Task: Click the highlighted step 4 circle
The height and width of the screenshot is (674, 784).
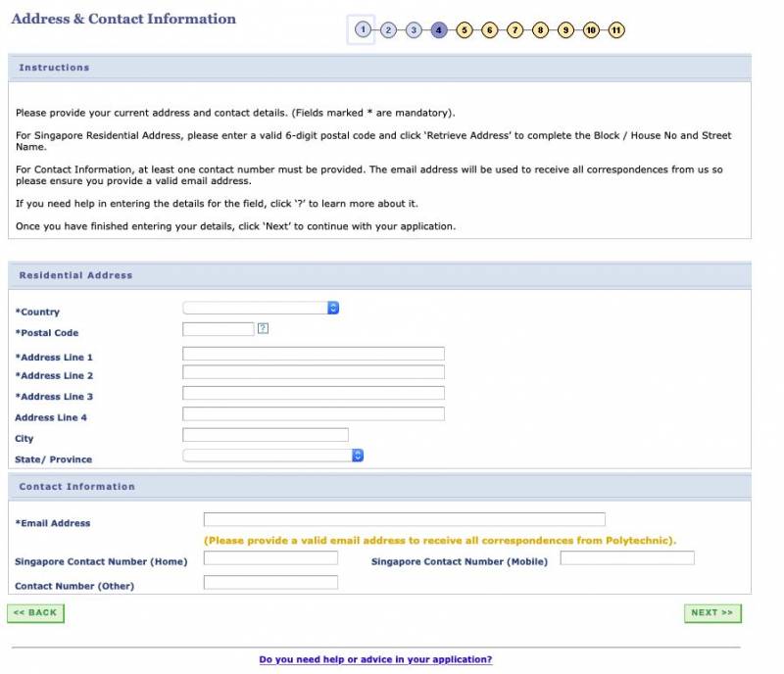Action: click(439, 30)
